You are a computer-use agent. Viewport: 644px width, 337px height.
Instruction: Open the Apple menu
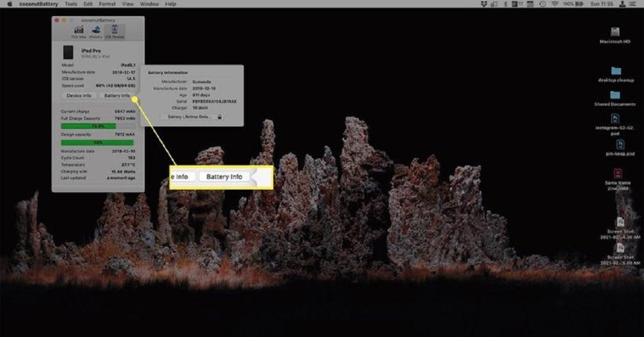click(10, 4)
